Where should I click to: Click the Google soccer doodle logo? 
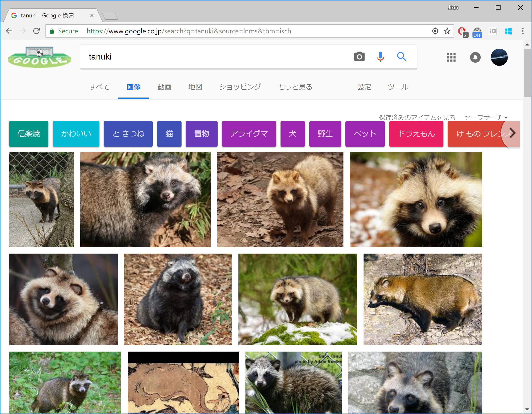pos(39,57)
